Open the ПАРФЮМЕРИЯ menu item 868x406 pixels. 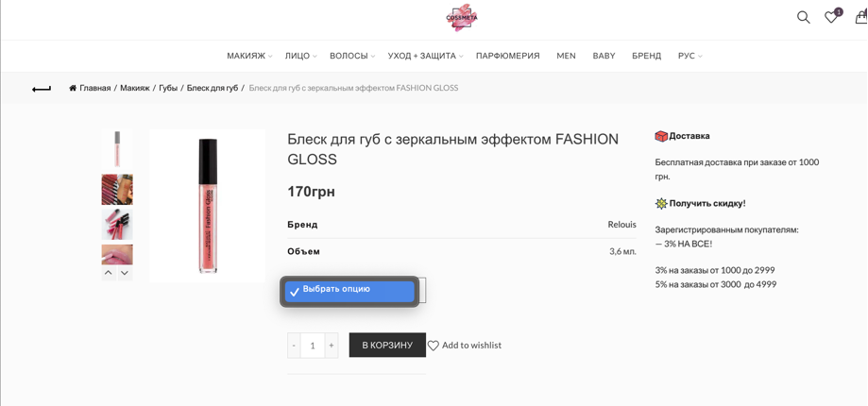pos(507,56)
